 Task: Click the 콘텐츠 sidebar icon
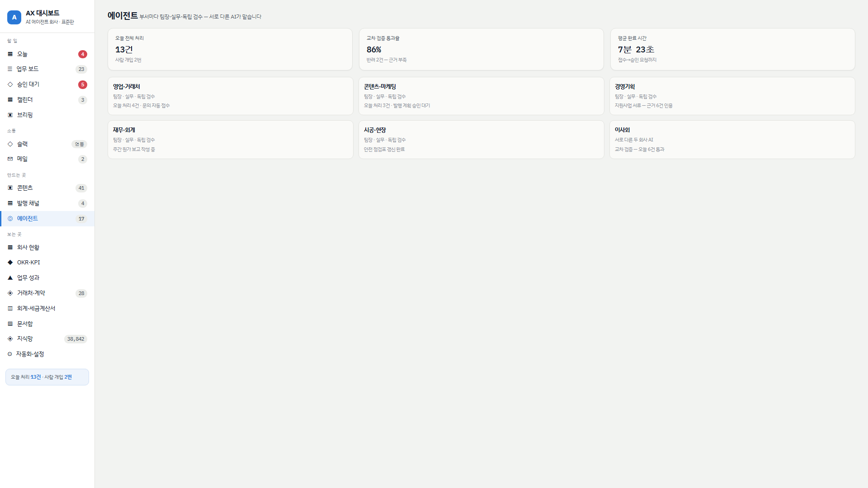[10, 188]
